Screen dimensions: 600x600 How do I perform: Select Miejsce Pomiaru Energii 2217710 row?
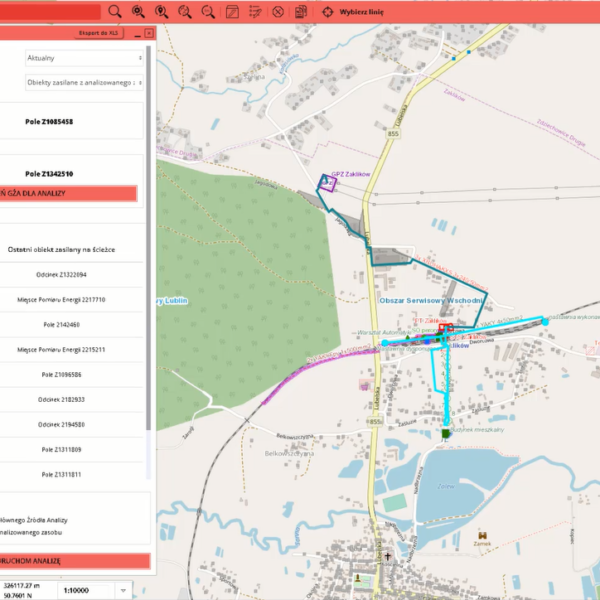(x=61, y=299)
